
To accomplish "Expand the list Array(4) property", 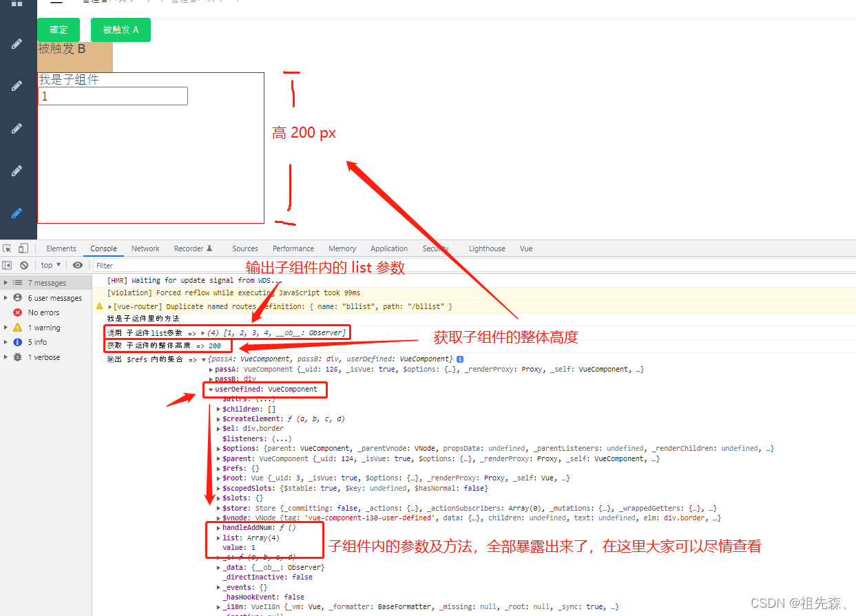I will [218, 538].
